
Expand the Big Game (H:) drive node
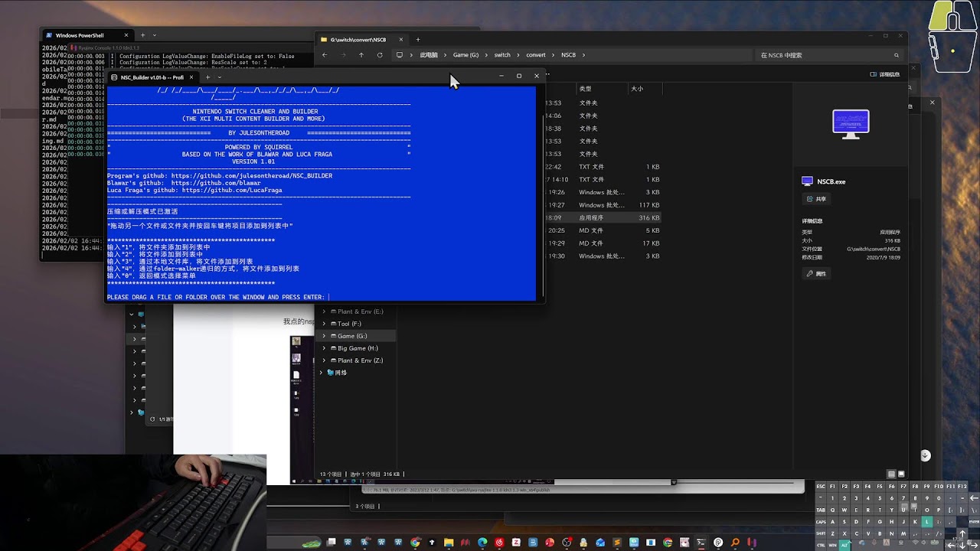[324, 348]
